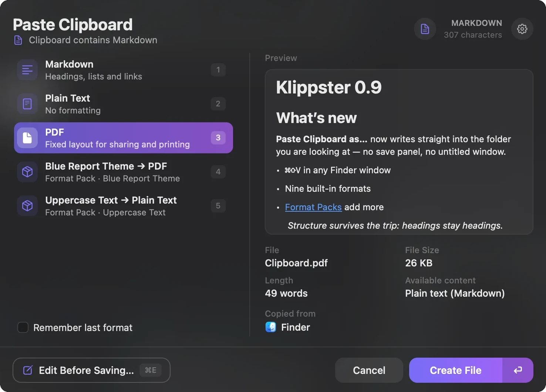
Task: Click the ⌘⇧V in any Finder window bullet
Action: 337,170
